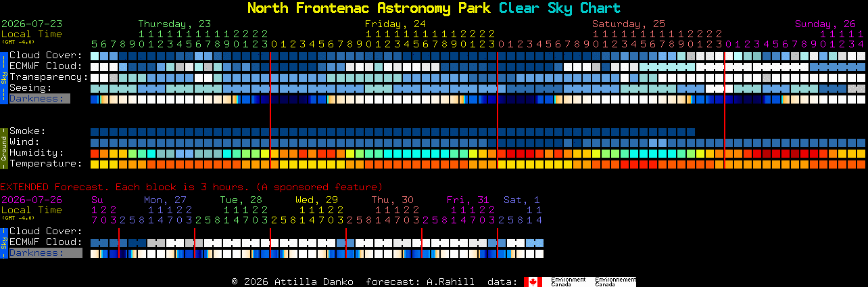Select the 'Friday, 24' day header
Screen dimensions: 868x287
pos(395,24)
